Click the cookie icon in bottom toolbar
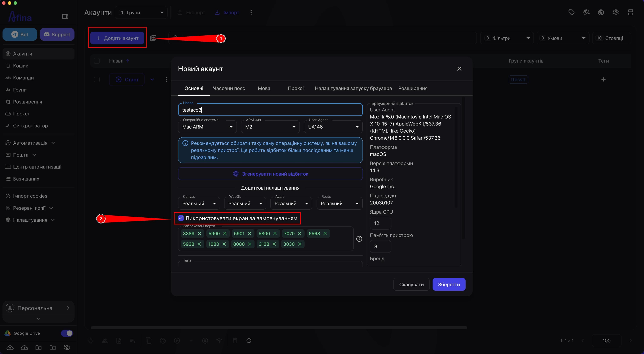The height and width of the screenshot is (354, 644). point(163,340)
